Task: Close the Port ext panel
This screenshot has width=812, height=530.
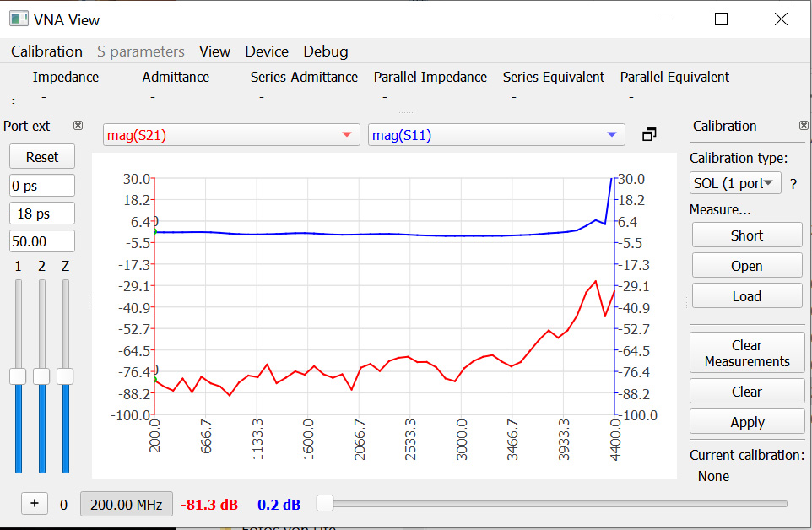Action: (x=78, y=126)
